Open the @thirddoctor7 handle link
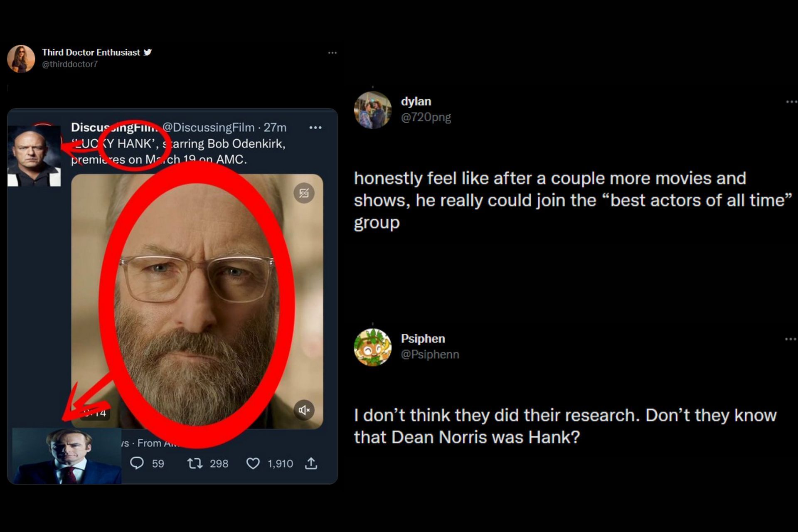Screen dimensions: 798x532 click(70, 64)
